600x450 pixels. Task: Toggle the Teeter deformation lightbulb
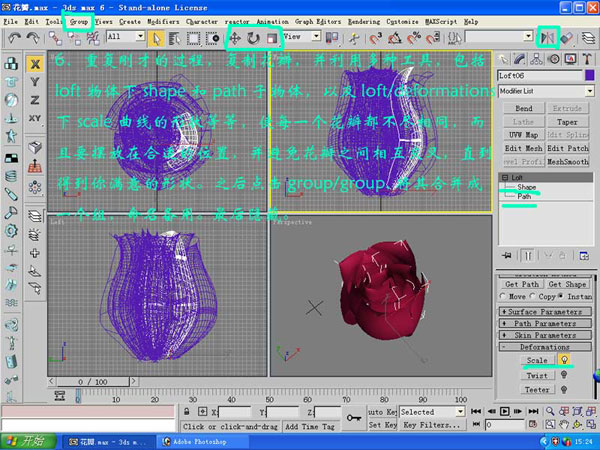pyautogui.click(x=564, y=390)
